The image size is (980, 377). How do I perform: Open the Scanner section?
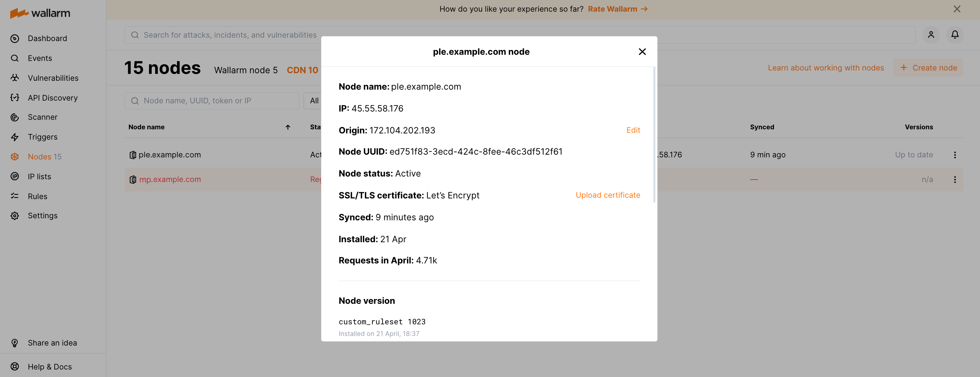(14, 117)
